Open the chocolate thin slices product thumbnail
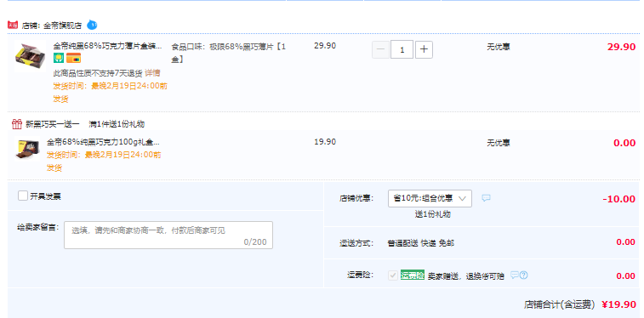The height and width of the screenshot is (318, 644). click(31, 57)
